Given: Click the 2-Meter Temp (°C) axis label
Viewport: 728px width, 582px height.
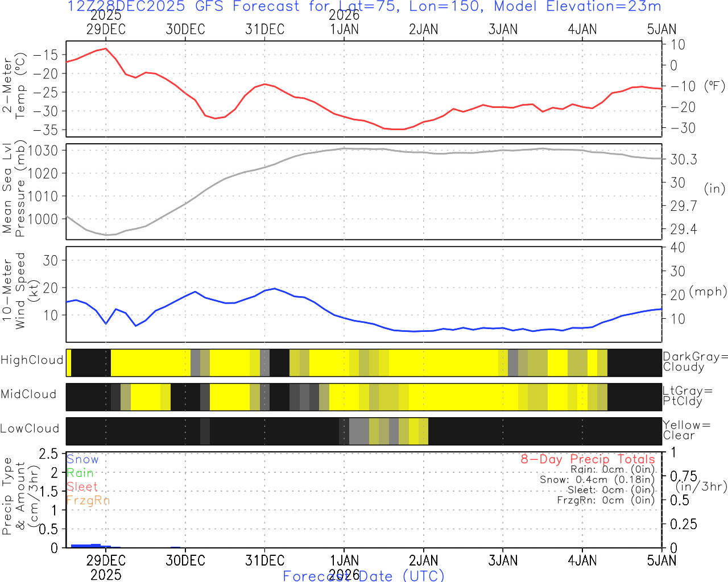Looking at the screenshot, I should pyautogui.click(x=14, y=86).
